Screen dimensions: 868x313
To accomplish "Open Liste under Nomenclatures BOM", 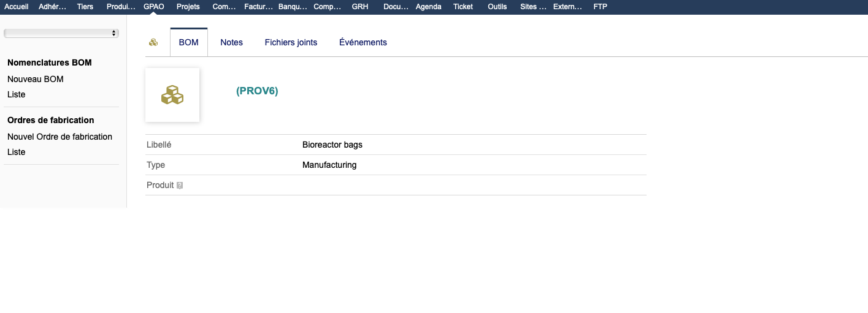I will [17, 94].
